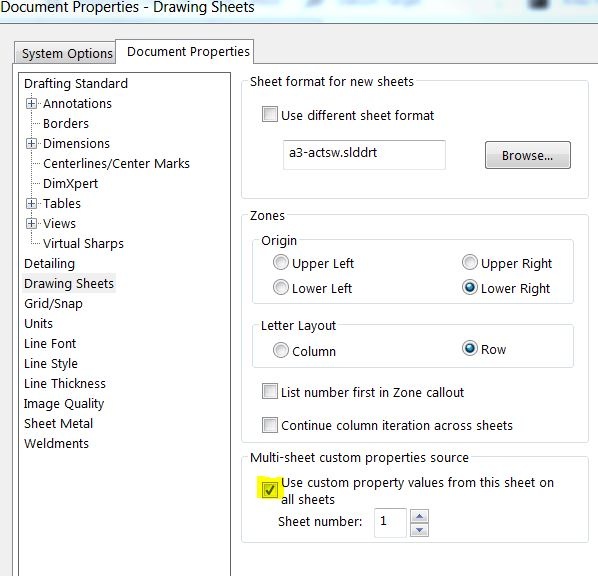Enable Use different sheet format checkbox
The height and width of the screenshot is (576, 598).
pos(270,114)
